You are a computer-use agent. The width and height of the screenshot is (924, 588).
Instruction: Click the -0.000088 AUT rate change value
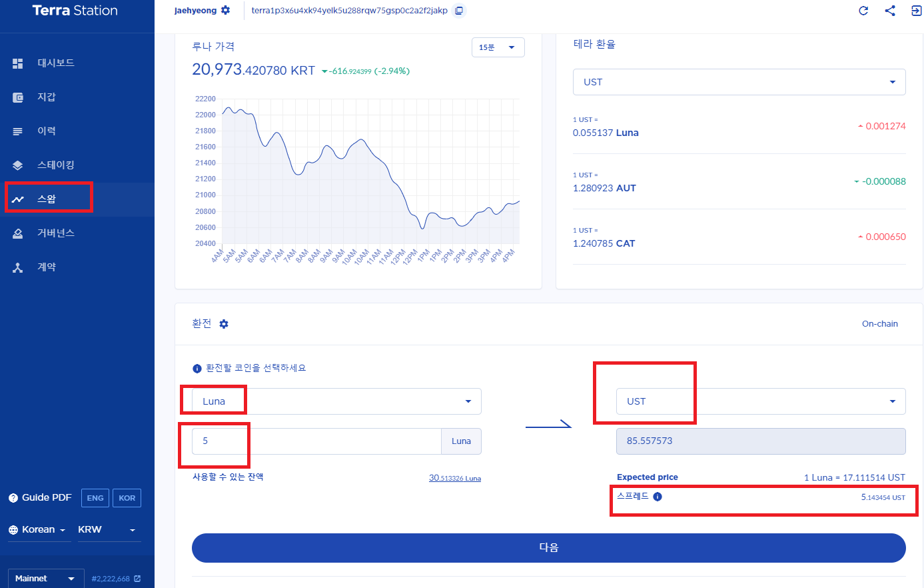point(880,181)
